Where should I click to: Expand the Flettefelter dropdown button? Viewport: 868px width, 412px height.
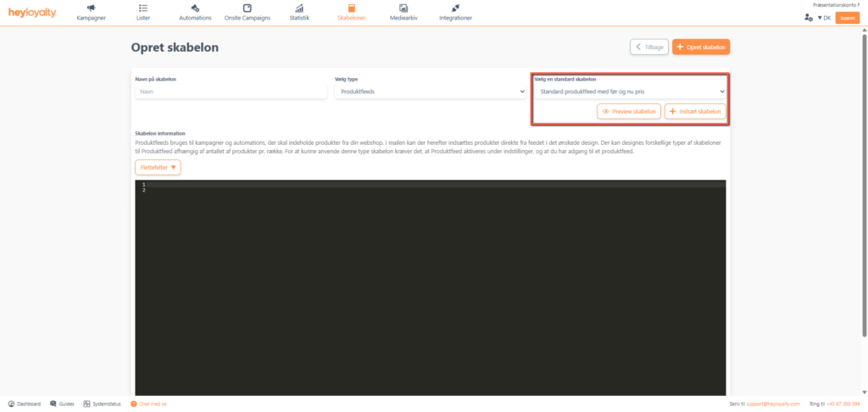pos(158,168)
